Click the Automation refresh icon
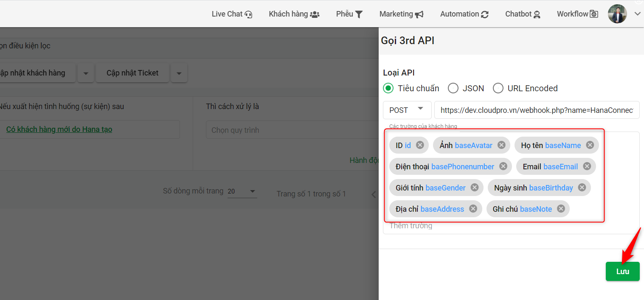The image size is (644, 300). (485, 14)
